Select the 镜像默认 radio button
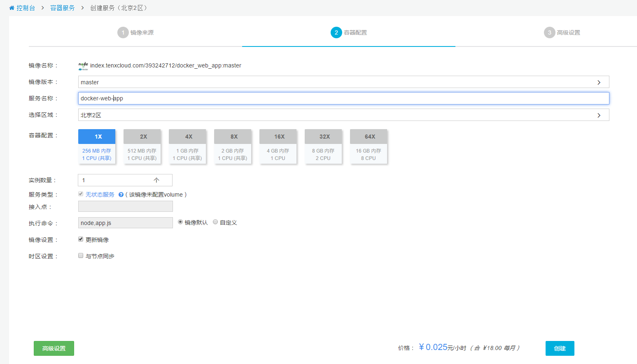637x364 pixels. pyautogui.click(x=180, y=222)
